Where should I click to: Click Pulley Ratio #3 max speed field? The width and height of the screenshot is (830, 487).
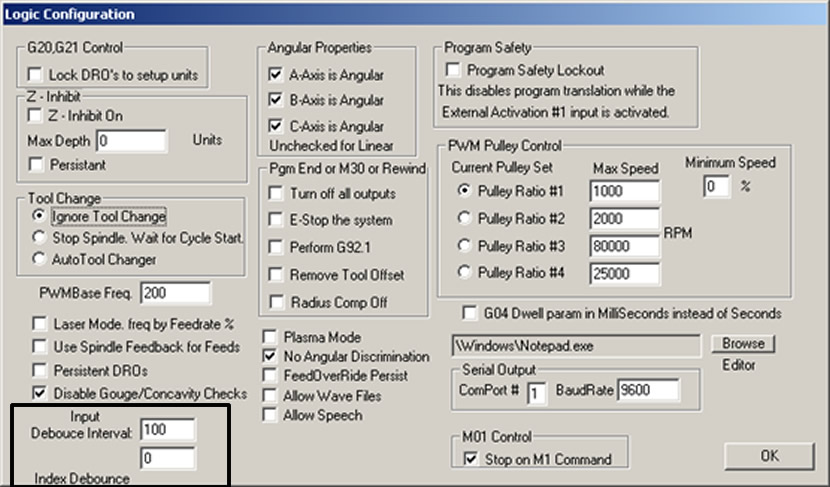click(x=624, y=246)
